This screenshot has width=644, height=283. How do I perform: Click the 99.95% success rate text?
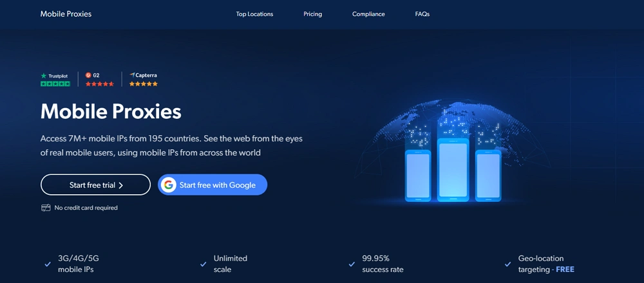[x=383, y=264]
